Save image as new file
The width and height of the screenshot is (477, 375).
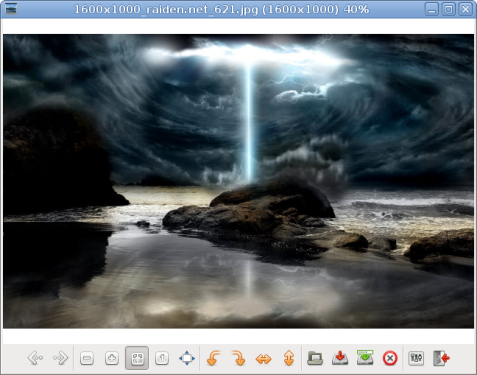pos(365,358)
